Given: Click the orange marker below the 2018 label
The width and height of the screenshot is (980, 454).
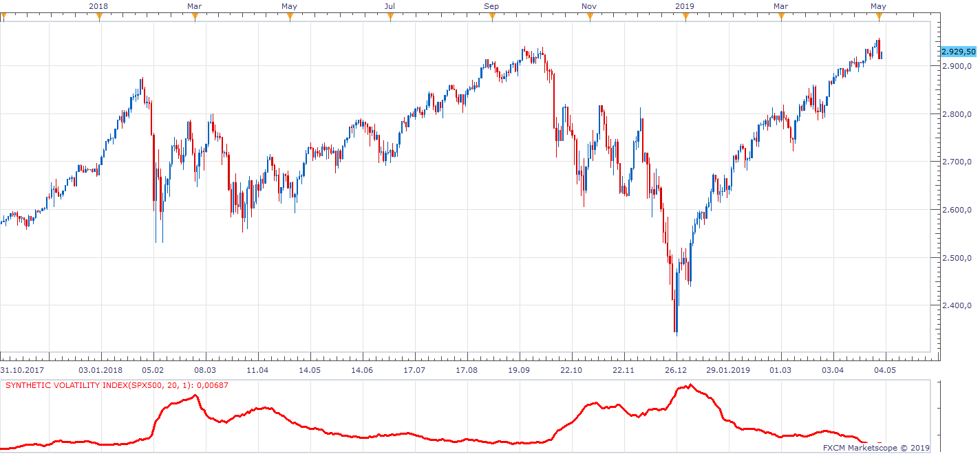Looking at the screenshot, I should (99, 17).
